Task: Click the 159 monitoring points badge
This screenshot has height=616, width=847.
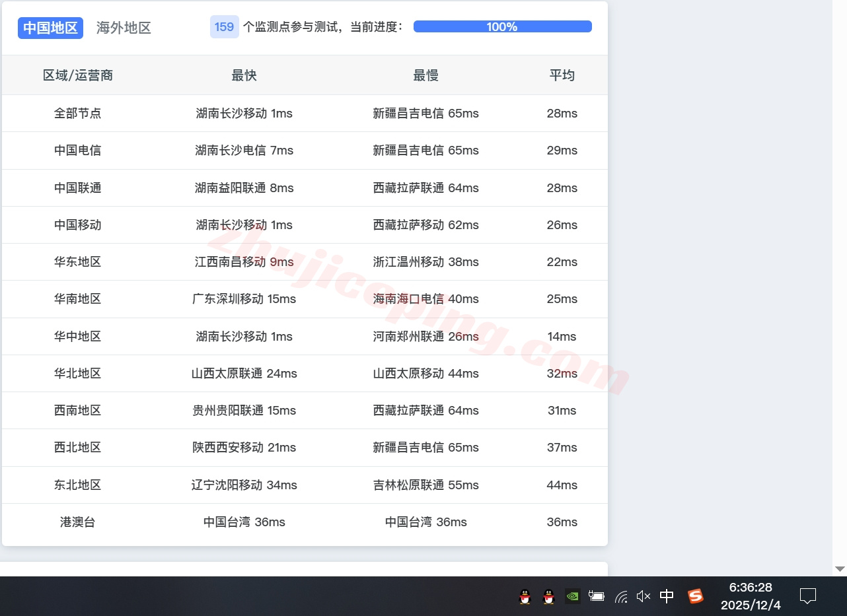Action: click(x=224, y=26)
